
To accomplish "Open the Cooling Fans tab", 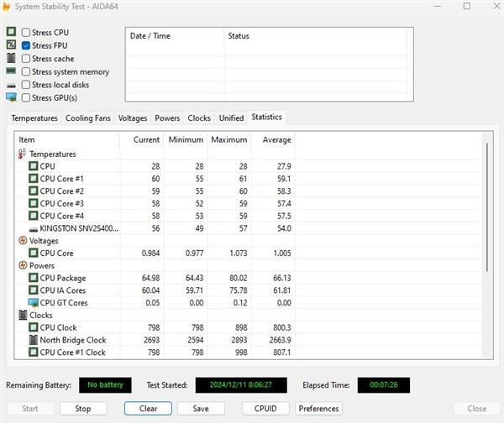I will 87,118.
